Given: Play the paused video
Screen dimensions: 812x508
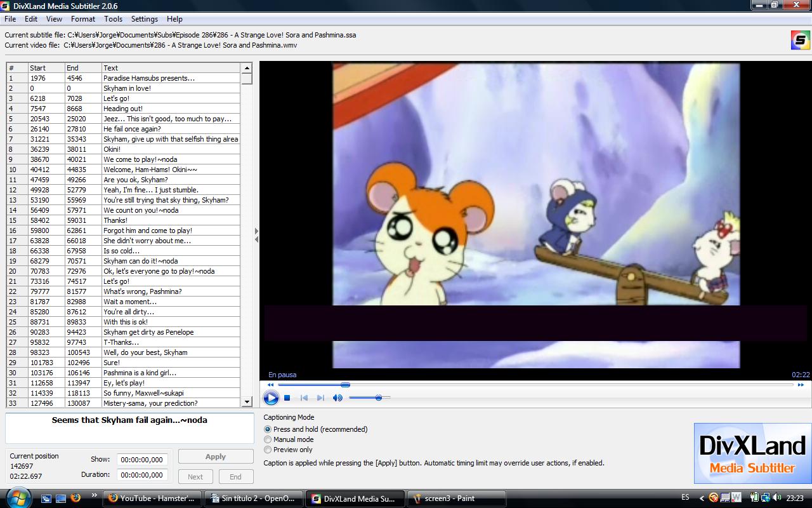Looking at the screenshot, I should tap(271, 398).
